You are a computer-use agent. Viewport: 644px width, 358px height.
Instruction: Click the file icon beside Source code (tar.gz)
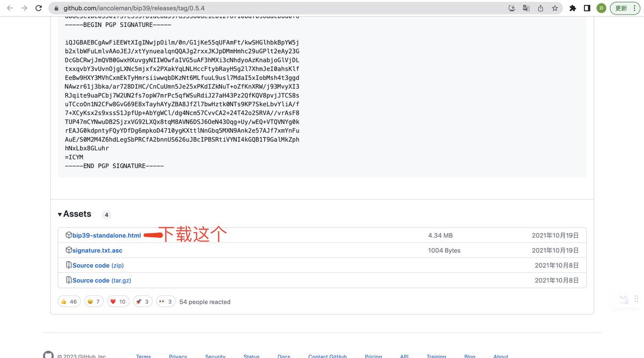pyautogui.click(x=69, y=280)
